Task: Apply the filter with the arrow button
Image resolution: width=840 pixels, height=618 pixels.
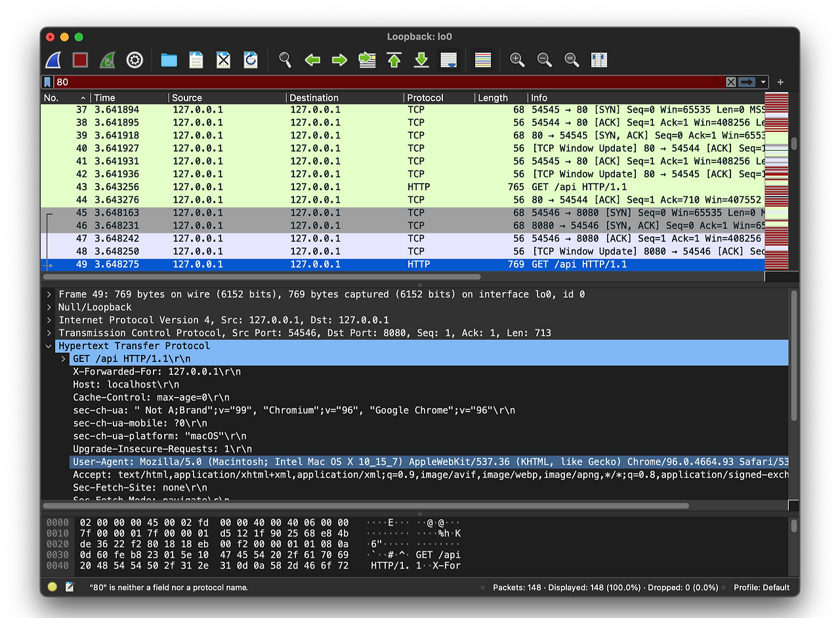Action: point(746,81)
